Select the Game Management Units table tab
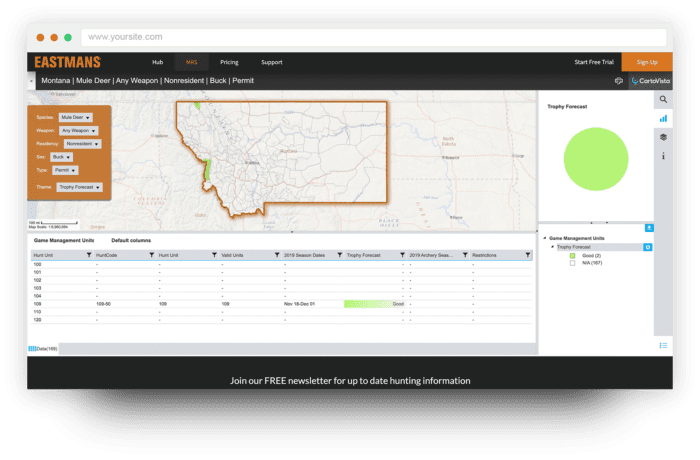The height and width of the screenshot is (460, 700). coord(64,240)
